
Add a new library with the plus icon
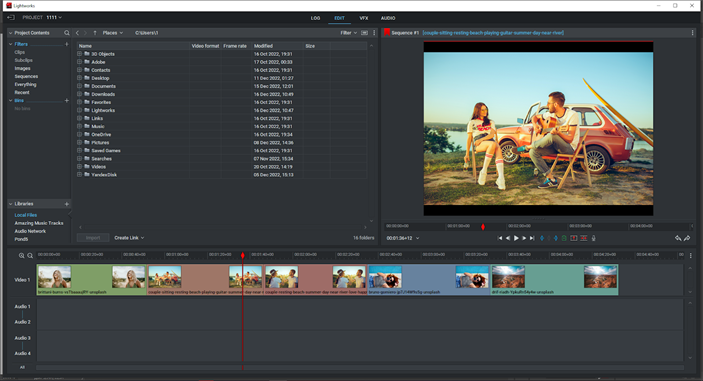click(67, 204)
